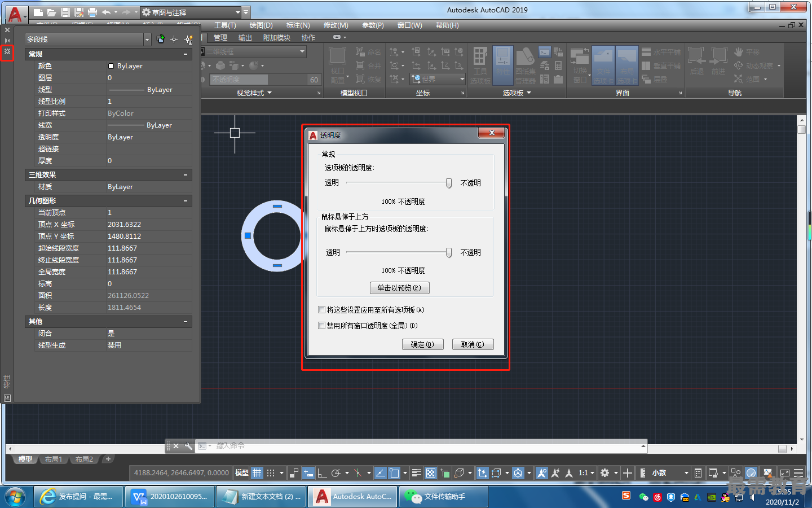Viewport: 812px width, 508px height.
Task: Toggle polar tracking in status bar
Action: (x=336, y=473)
